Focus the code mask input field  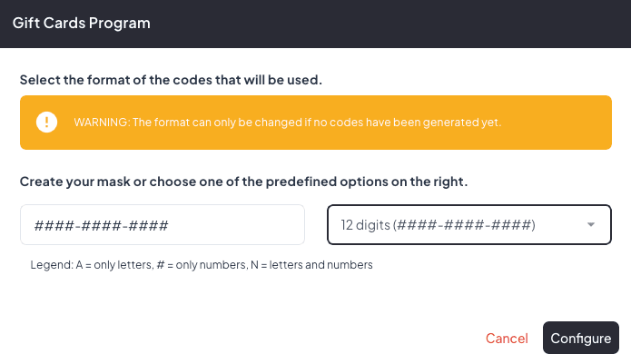coord(162,225)
